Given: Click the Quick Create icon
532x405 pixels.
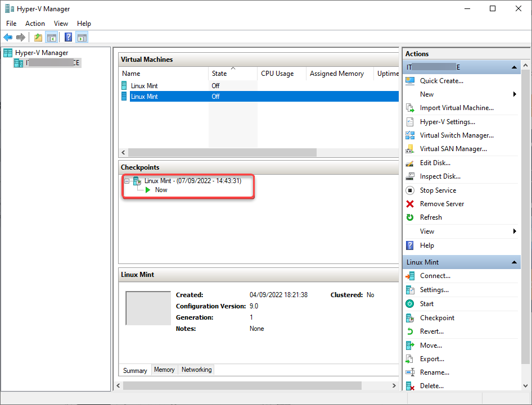Looking at the screenshot, I should (x=410, y=81).
